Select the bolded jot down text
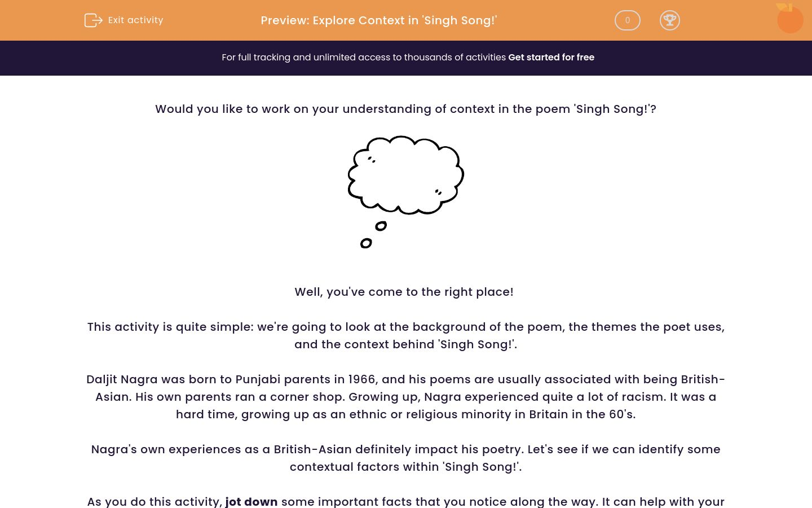Image resolution: width=812 pixels, height=508 pixels. pos(251,501)
